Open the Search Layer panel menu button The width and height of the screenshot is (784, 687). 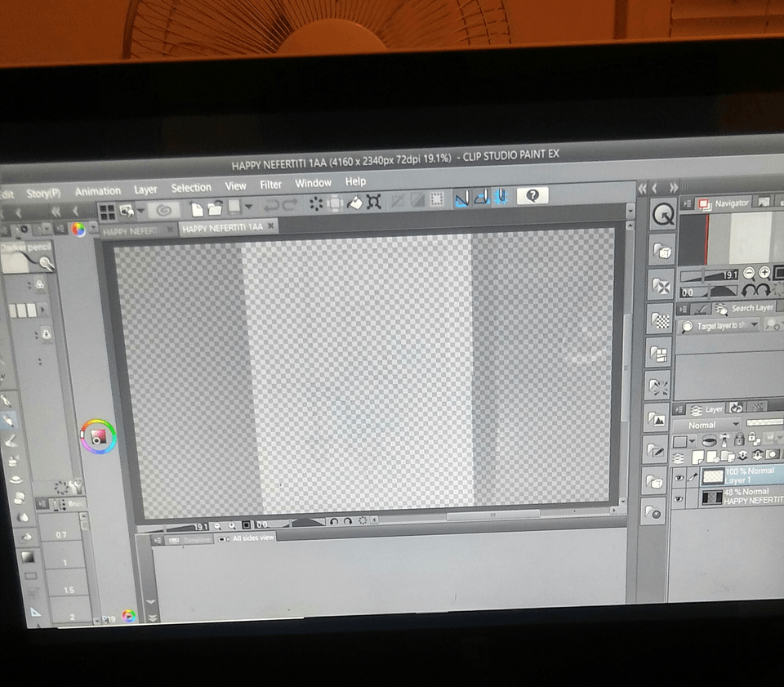[684, 310]
